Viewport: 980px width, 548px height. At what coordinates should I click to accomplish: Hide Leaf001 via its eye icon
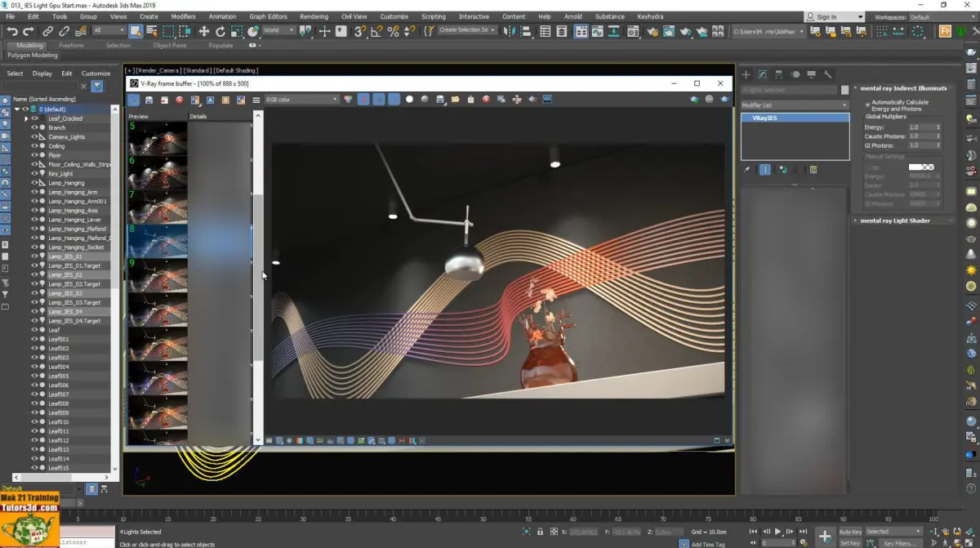[35, 339]
